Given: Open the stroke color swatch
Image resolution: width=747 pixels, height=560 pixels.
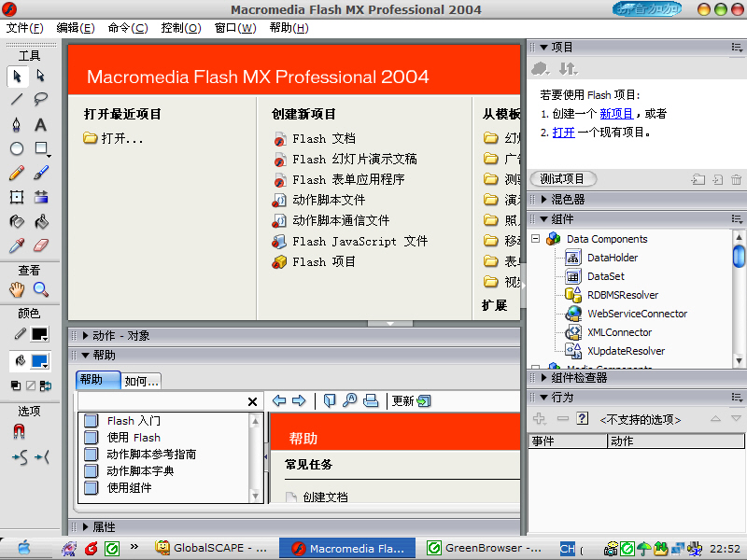Looking at the screenshot, I should coord(39,334).
